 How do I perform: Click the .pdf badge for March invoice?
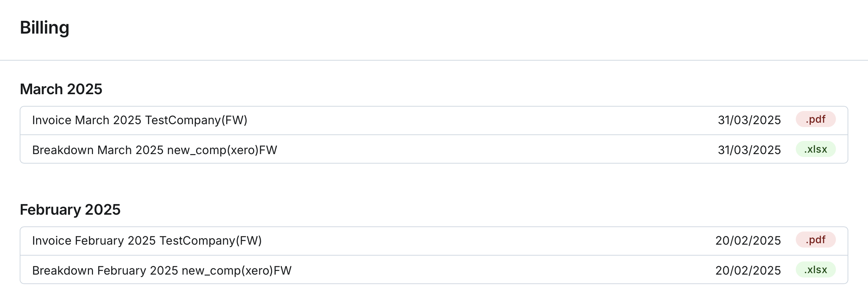click(815, 119)
